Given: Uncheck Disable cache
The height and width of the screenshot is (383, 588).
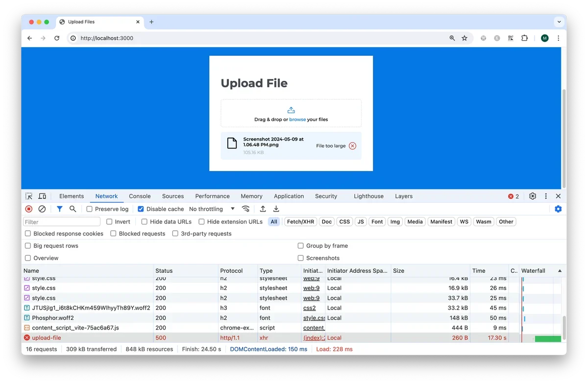Looking at the screenshot, I should [141, 209].
